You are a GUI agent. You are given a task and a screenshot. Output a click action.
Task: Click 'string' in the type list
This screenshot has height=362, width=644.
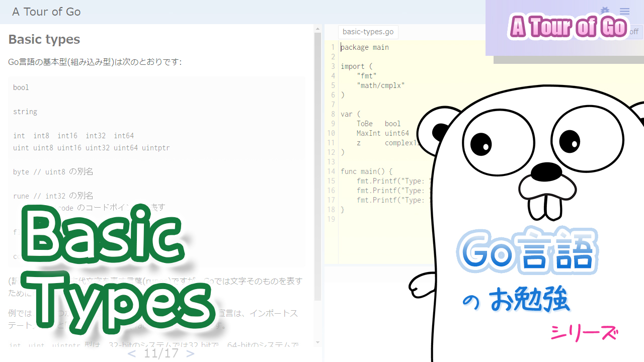coord(25,112)
